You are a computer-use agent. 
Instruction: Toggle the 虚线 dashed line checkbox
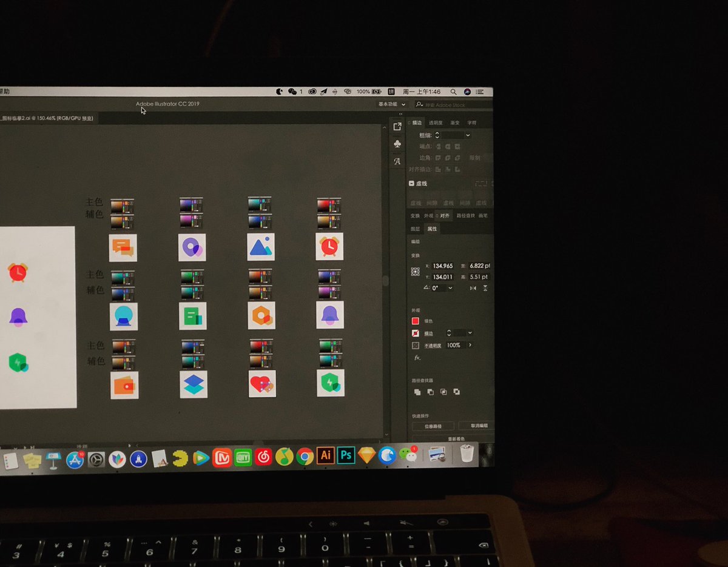(x=412, y=184)
